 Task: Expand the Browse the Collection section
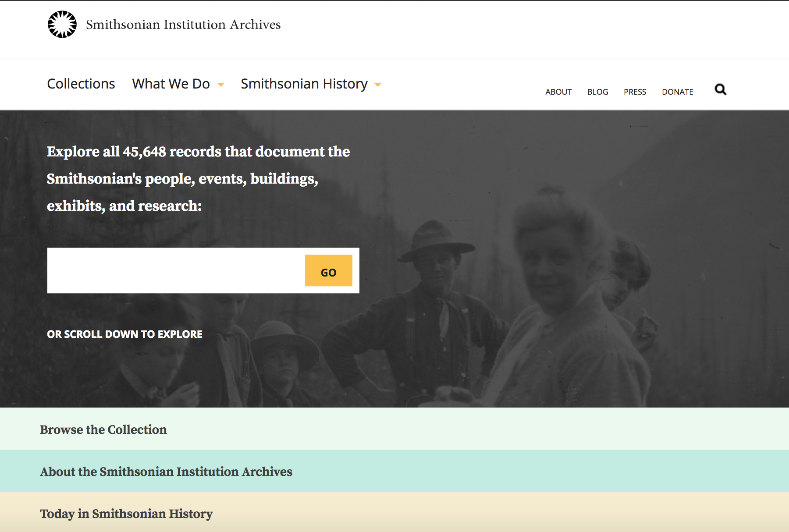(394, 429)
